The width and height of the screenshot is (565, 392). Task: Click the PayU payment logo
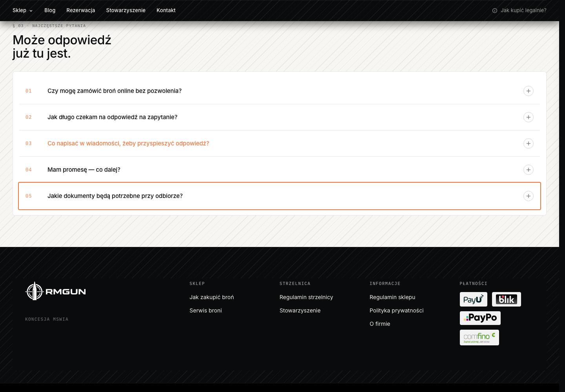473,299
